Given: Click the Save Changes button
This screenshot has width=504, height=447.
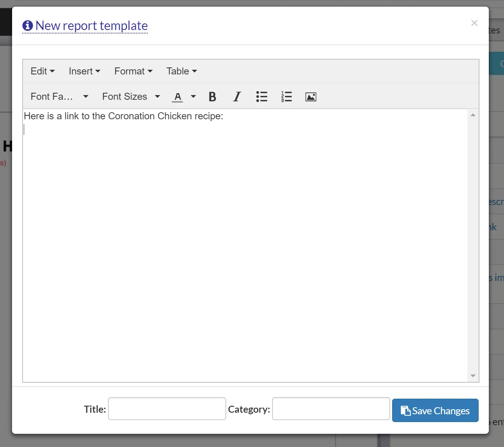Looking at the screenshot, I should (435, 410).
